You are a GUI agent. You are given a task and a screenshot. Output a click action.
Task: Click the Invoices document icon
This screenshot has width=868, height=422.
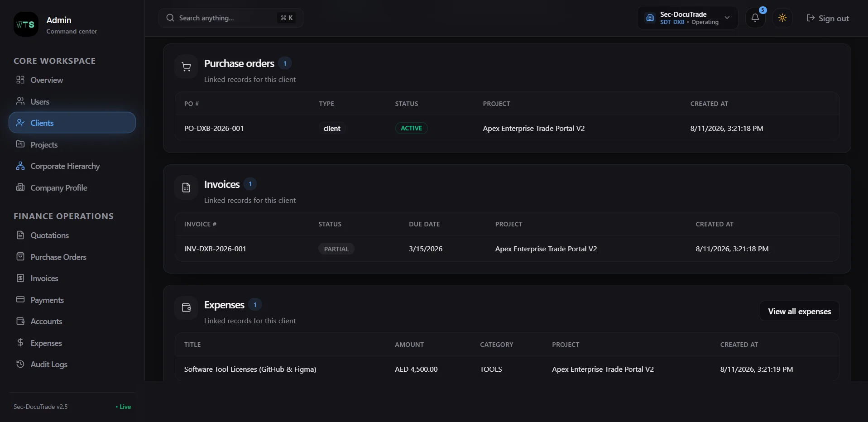pos(186,187)
